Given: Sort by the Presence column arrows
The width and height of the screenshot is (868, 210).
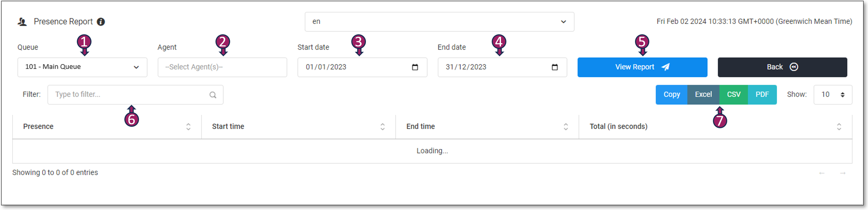Looking at the screenshot, I should [188, 127].
